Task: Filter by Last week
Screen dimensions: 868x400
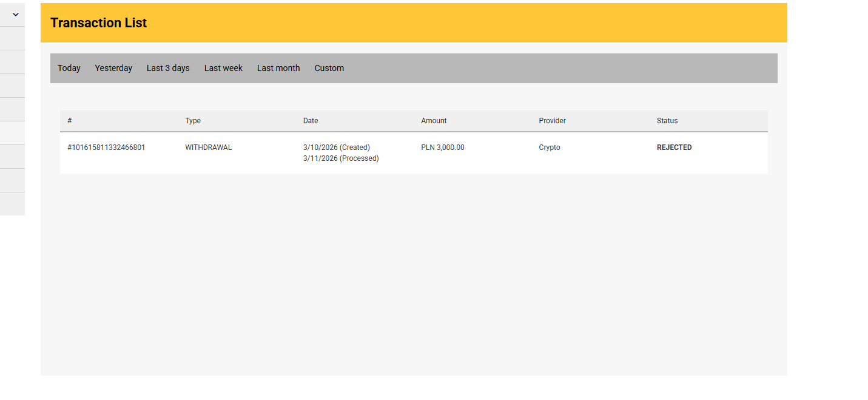Action: pyautogui.click(x=223, y=68)
